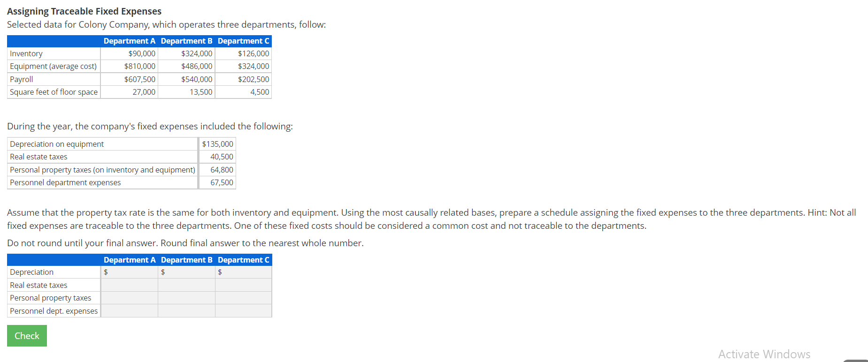Screen dimensions: 868x362
Task: Select the Personnel dept. expenses field for Department C
Action: coord(243,310)
